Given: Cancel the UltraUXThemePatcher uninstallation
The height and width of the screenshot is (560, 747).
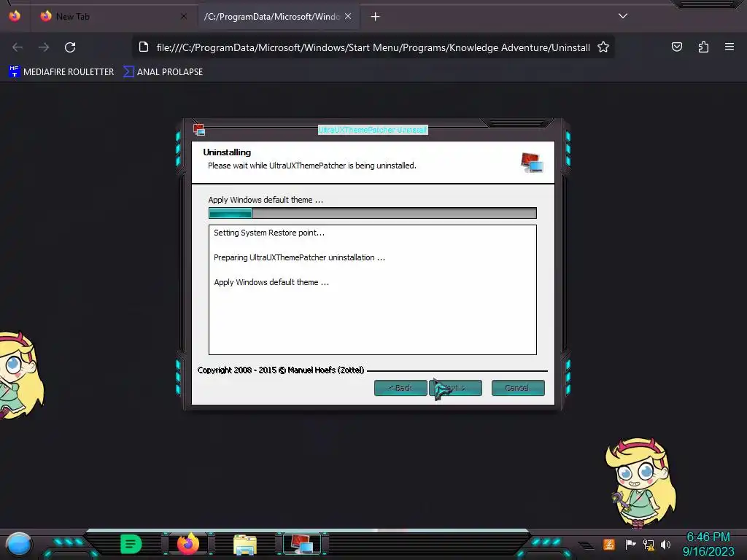Looking at the screenshot, I should [518, 388].
